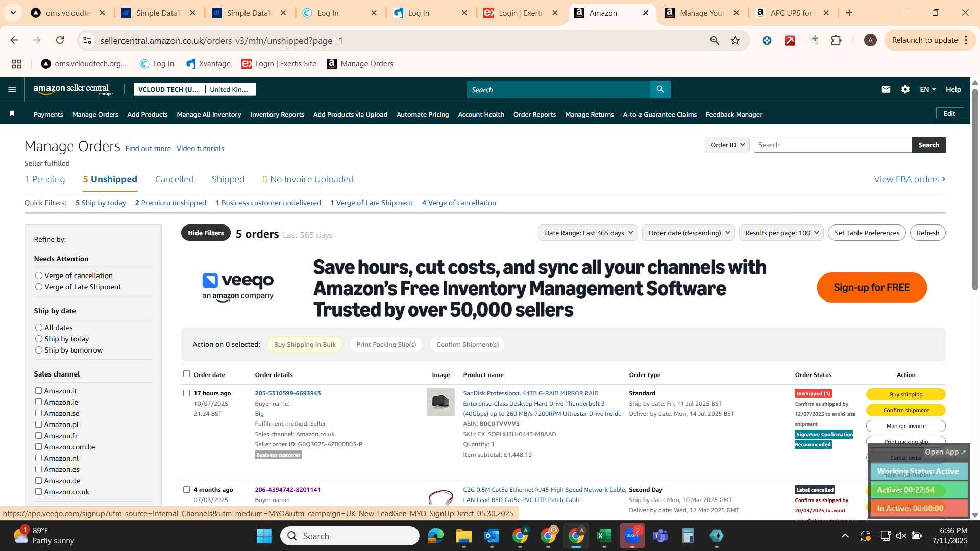
Task: Check the Amazon.it sales channel
Action: tap(38, 391)
